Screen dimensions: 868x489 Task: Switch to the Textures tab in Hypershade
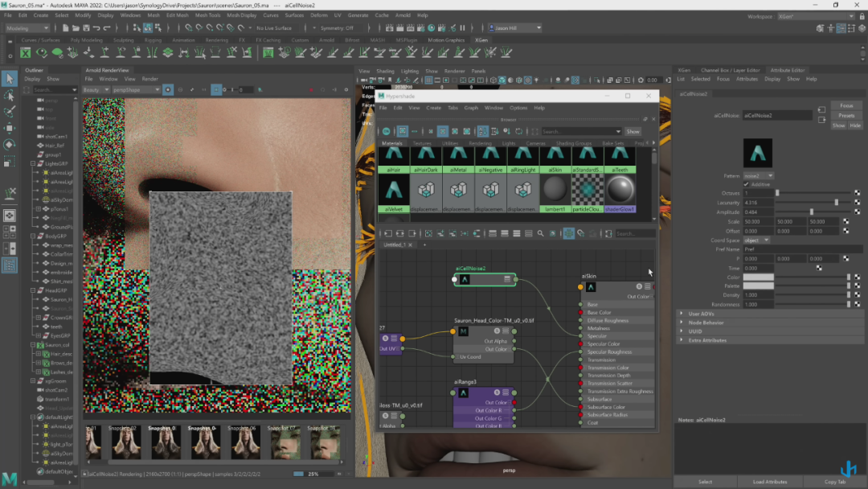coord(423,143)
